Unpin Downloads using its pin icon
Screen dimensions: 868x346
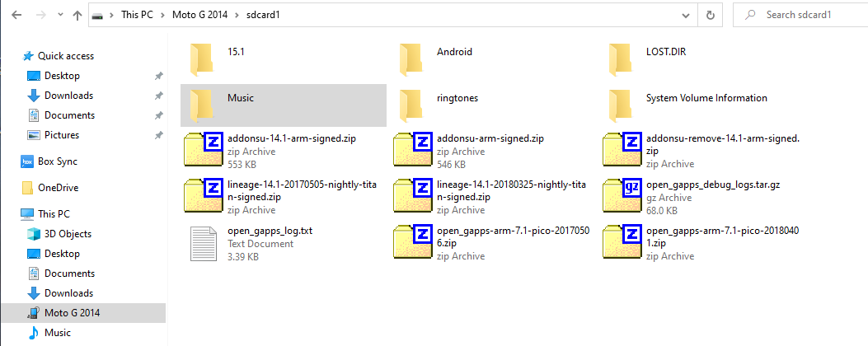(x=159, y=96)
